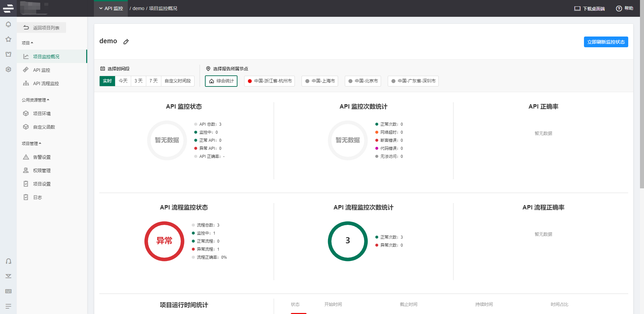Click legend entry 异常流程: 1
The height and width of the screenshot is (314, 644).
206,249
